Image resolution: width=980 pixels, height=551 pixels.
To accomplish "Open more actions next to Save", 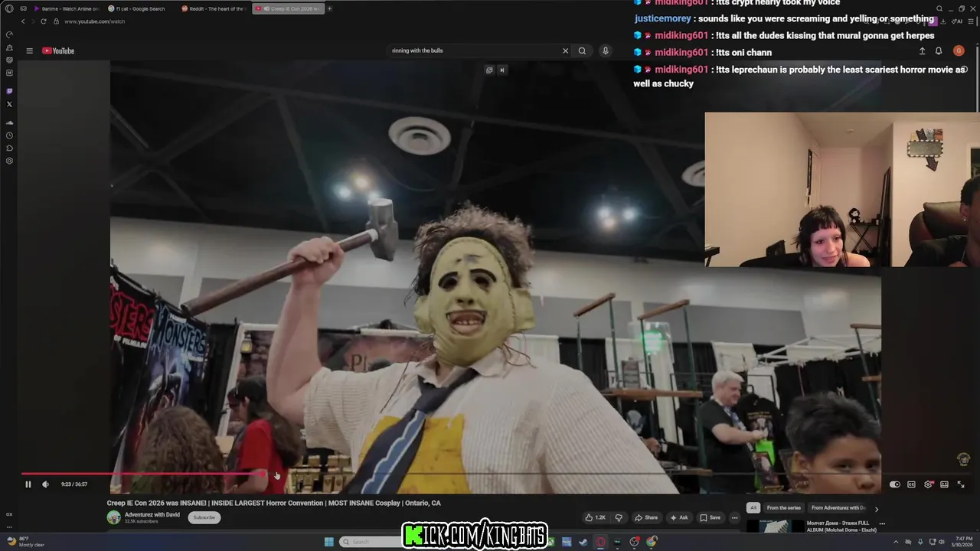I will [x=734, y=517].
